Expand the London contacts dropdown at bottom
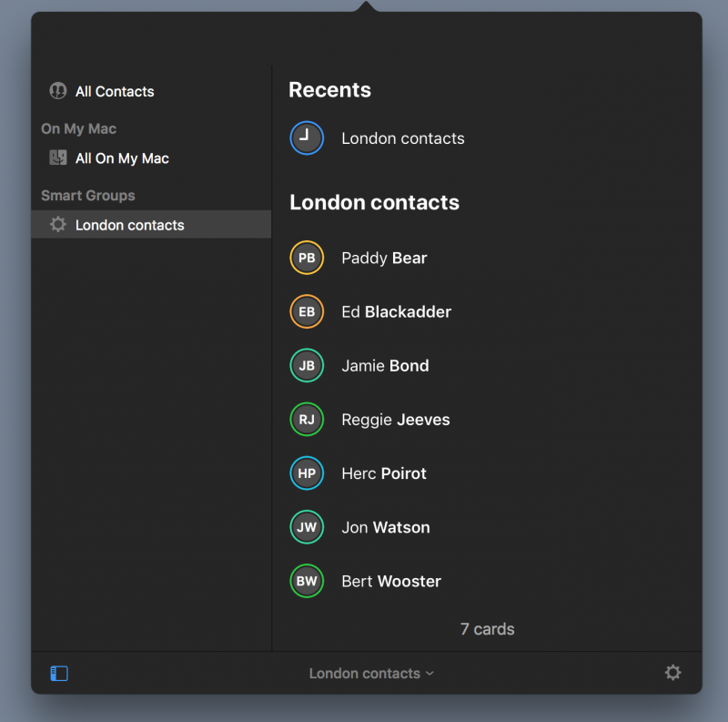 click(371, 673)
